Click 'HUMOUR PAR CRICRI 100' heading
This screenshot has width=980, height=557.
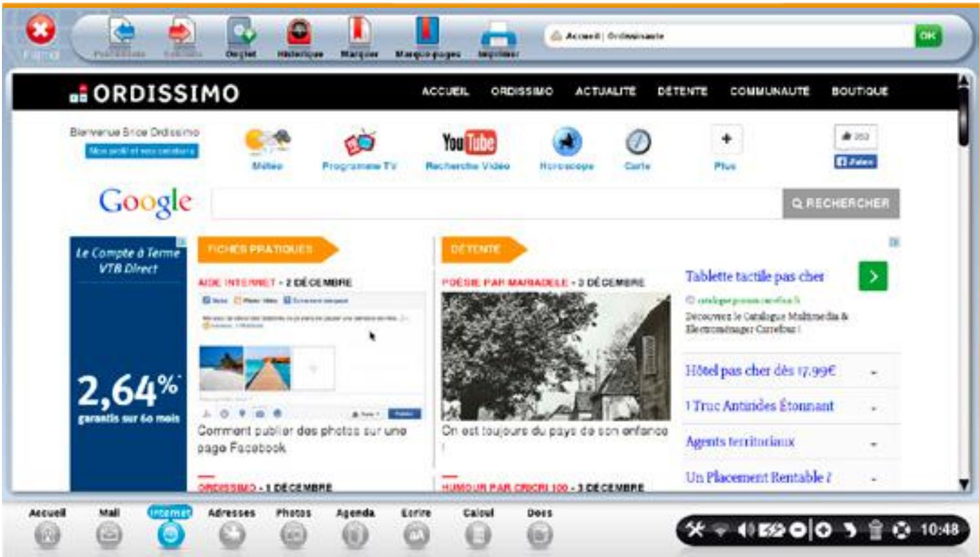[505, 487]
